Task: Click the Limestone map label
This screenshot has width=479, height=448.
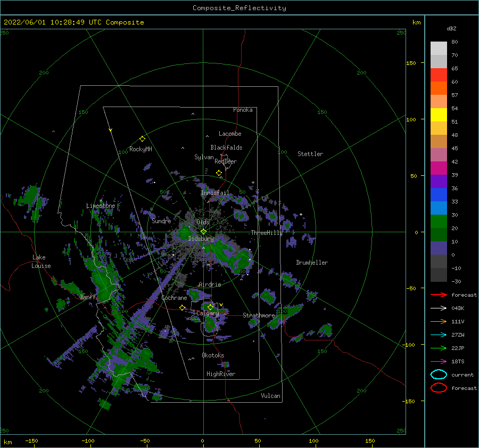Action: (x=101, y=206)
